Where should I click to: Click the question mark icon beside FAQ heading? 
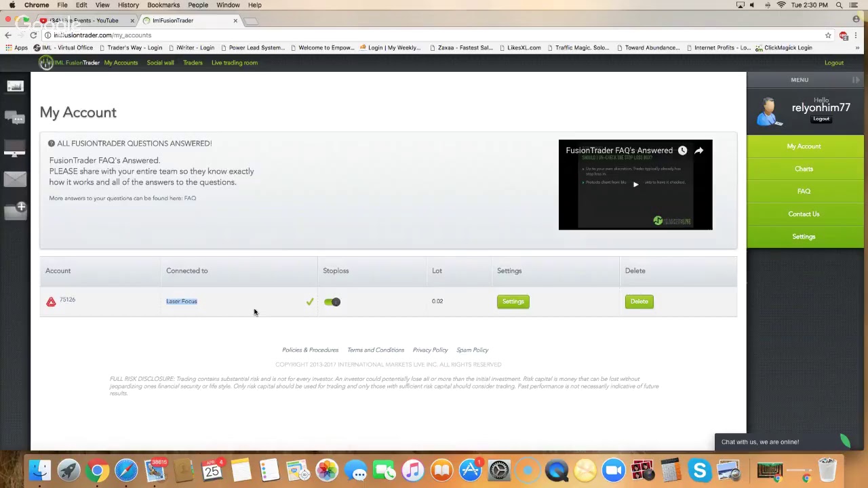[52, 143]
